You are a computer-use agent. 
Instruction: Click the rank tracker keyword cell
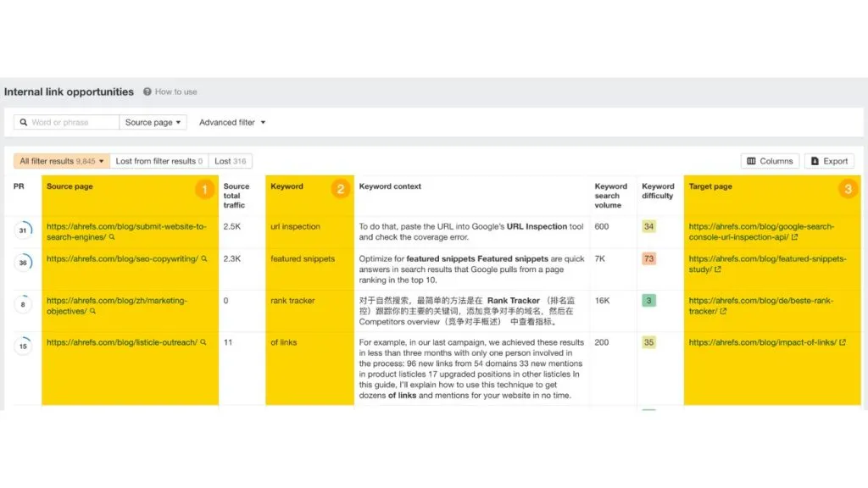[292, 301]
